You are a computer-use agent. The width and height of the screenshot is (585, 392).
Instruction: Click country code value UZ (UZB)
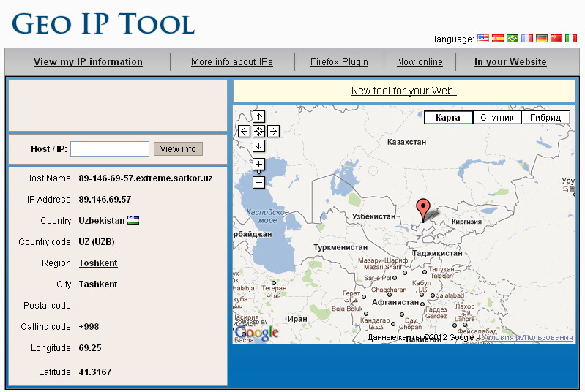coord(96,242)
